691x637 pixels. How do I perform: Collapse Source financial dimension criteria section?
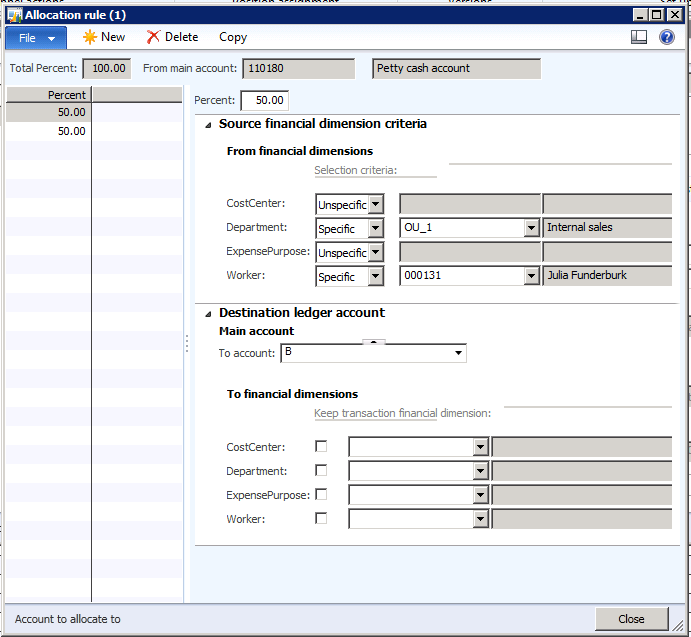(x=208, y=125)
